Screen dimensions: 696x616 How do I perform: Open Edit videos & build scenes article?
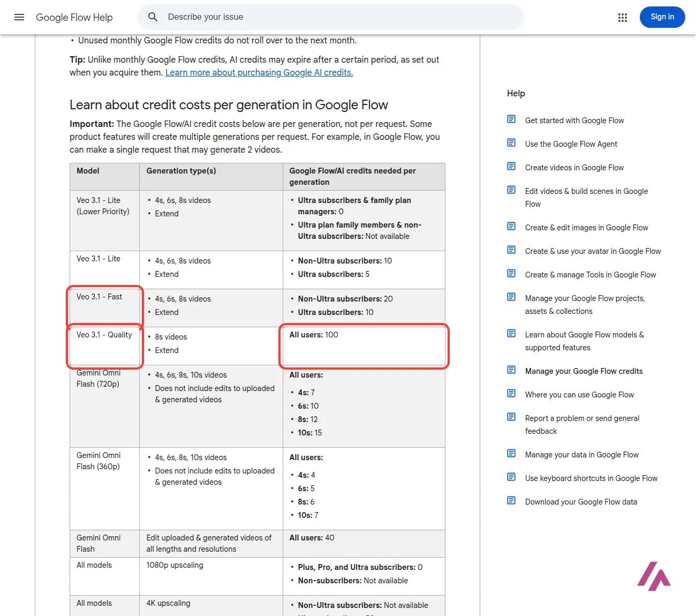[x=587, y=198]
